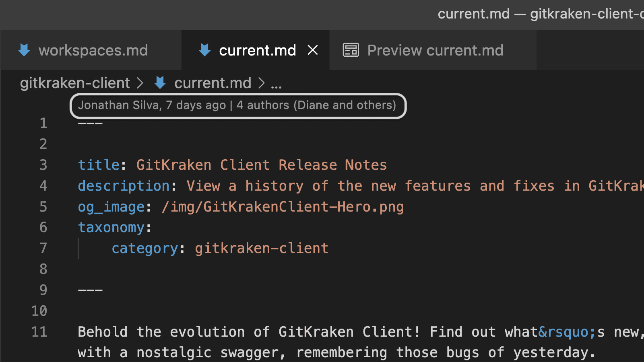Click the file icon before current.md in breadcrumb
The width and height of the screenshot is (644, 362).
(x=160, y=83)
